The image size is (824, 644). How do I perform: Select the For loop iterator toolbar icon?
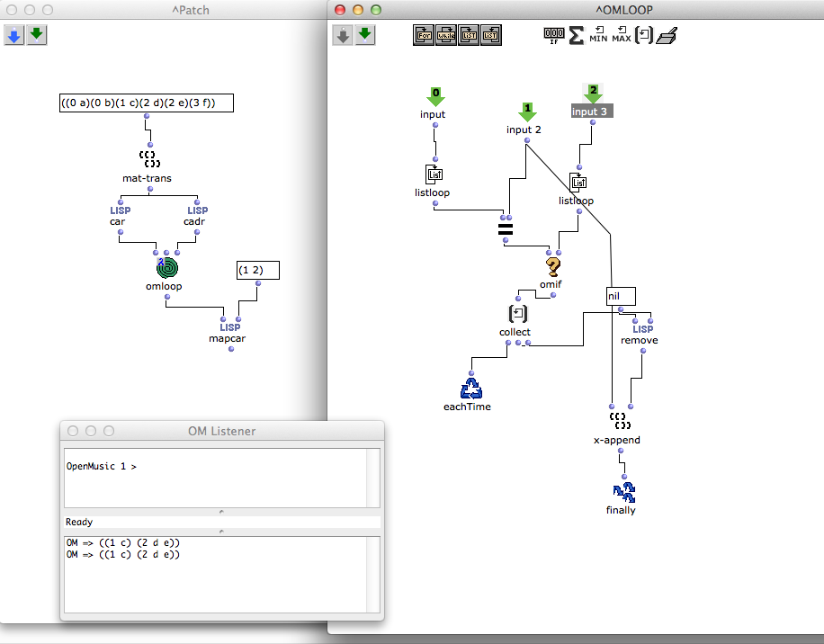[424, 35]
